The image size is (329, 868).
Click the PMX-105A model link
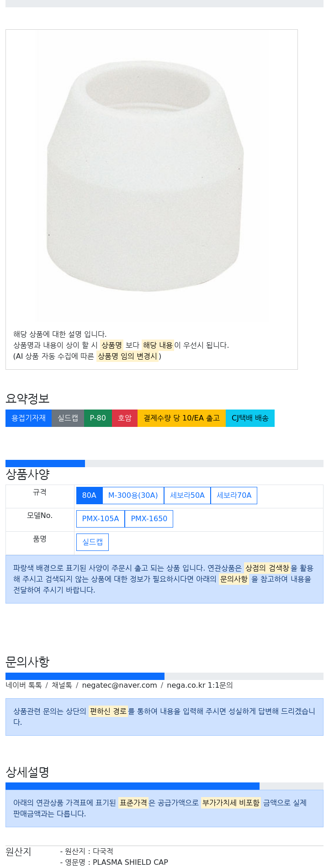(101, 519)
